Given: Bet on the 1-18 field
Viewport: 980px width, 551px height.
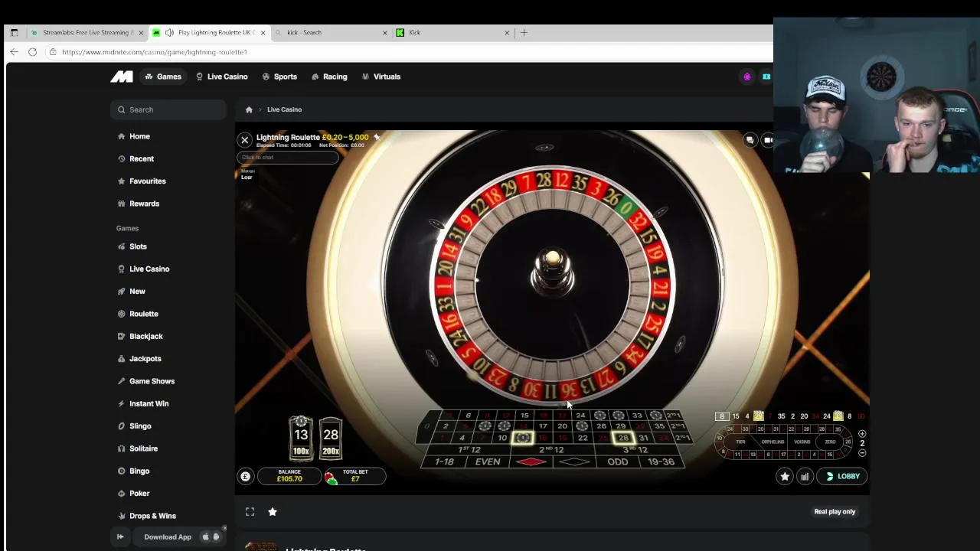Looking at the screenshot, I should tap(444, 461).
